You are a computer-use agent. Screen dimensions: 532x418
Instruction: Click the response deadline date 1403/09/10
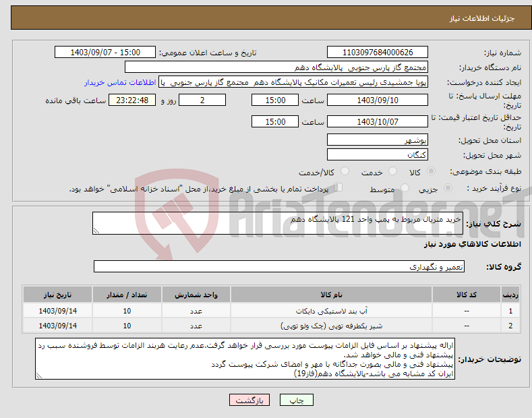click(x=378, y=100)
